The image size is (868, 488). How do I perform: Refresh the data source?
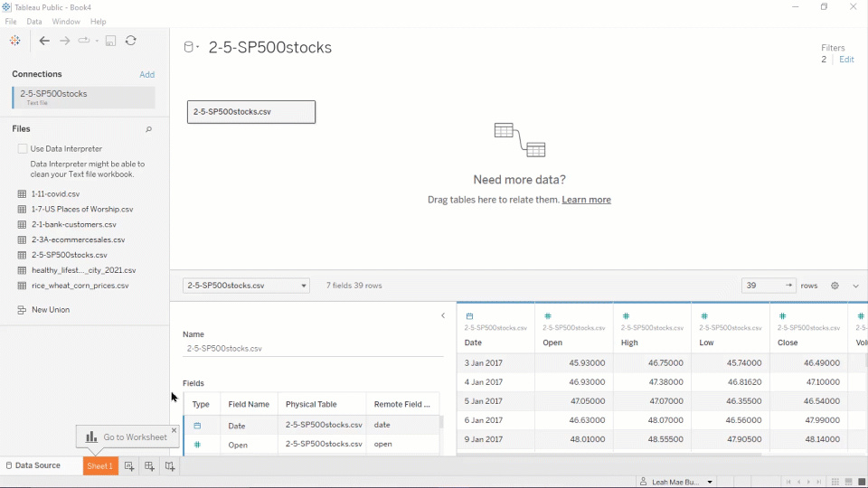click(130, 41)
